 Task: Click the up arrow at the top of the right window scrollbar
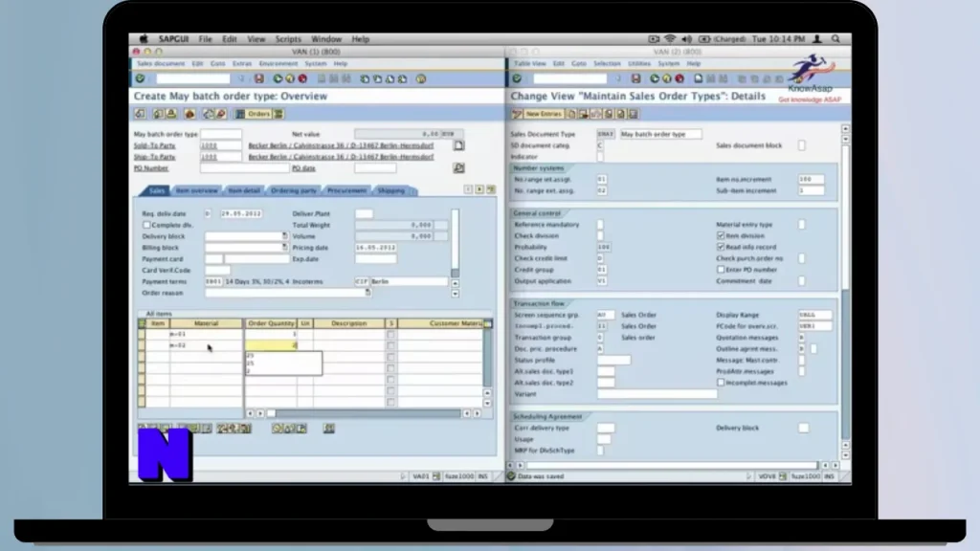(846, 129)
